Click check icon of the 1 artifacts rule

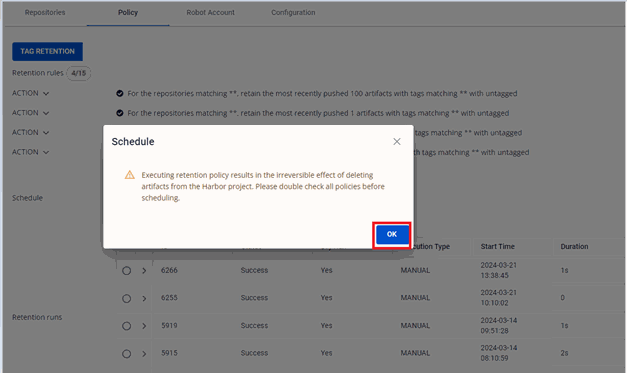[x=120, y=113]
